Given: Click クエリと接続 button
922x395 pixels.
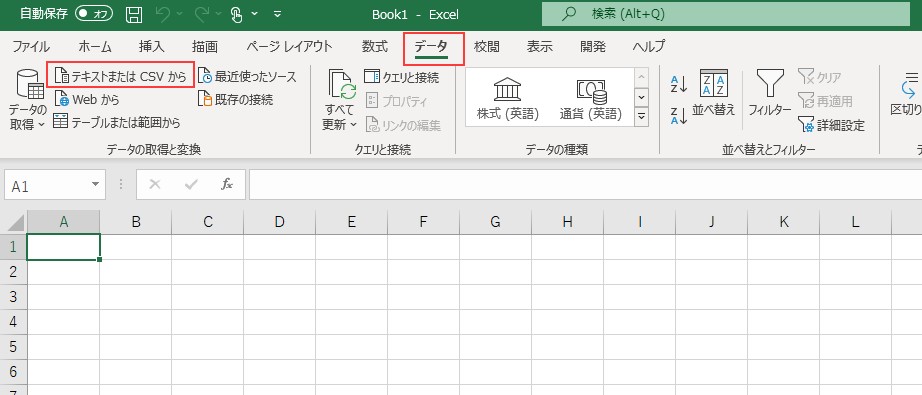Looking at the screenshot, I should pyautogui.click(x=402, y=76).
